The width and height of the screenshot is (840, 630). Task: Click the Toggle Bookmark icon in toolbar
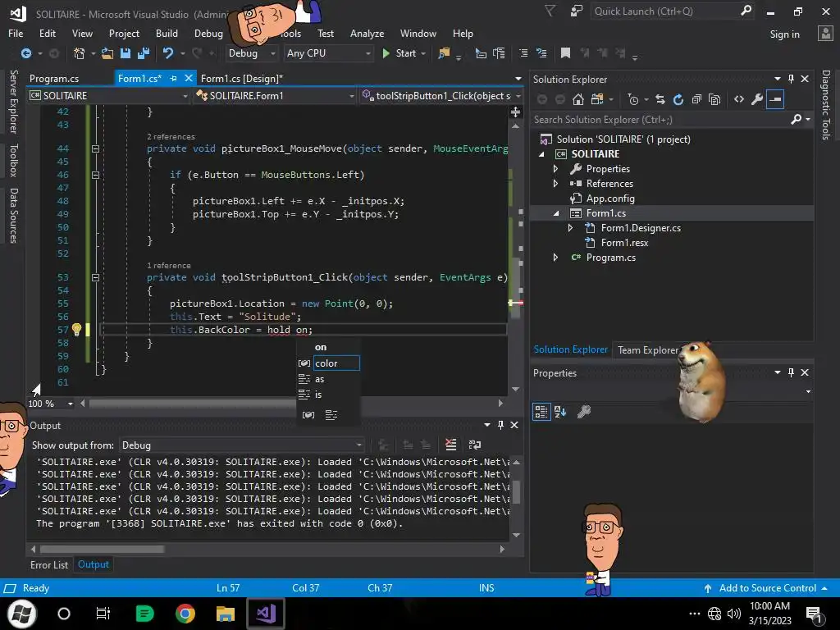point(565,53)
